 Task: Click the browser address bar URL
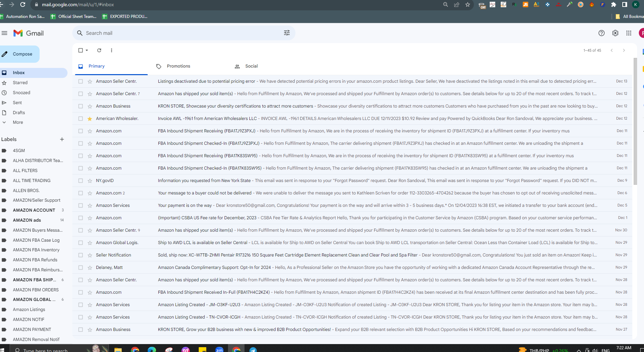coord(78,4)
